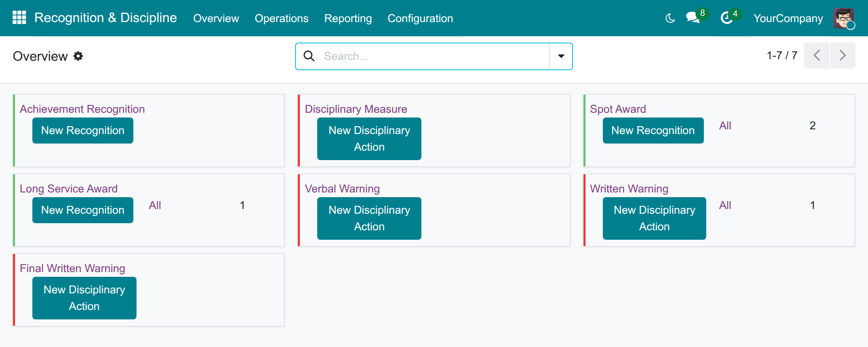Open the Configuration menu

click(420, 18)
